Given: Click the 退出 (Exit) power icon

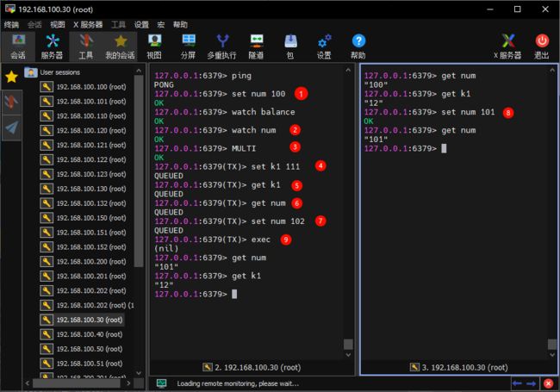Looking at the screenshot, I should pyautogui.click(x=542, y=47).
